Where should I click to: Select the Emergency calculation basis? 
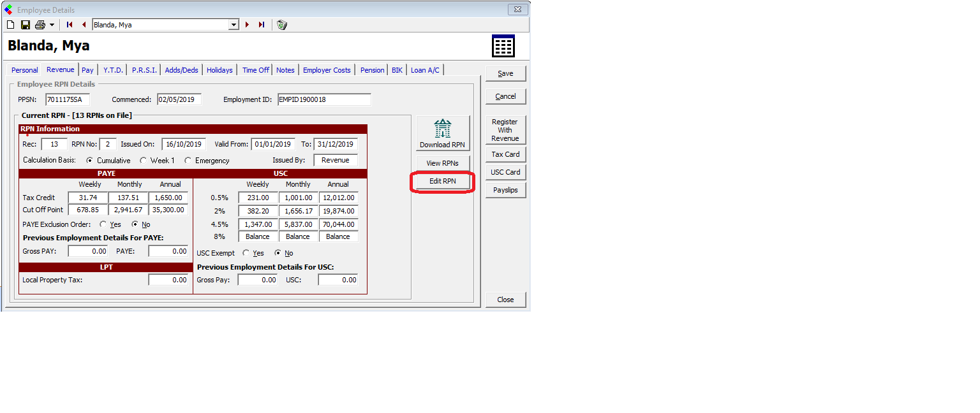coord(188,161)
